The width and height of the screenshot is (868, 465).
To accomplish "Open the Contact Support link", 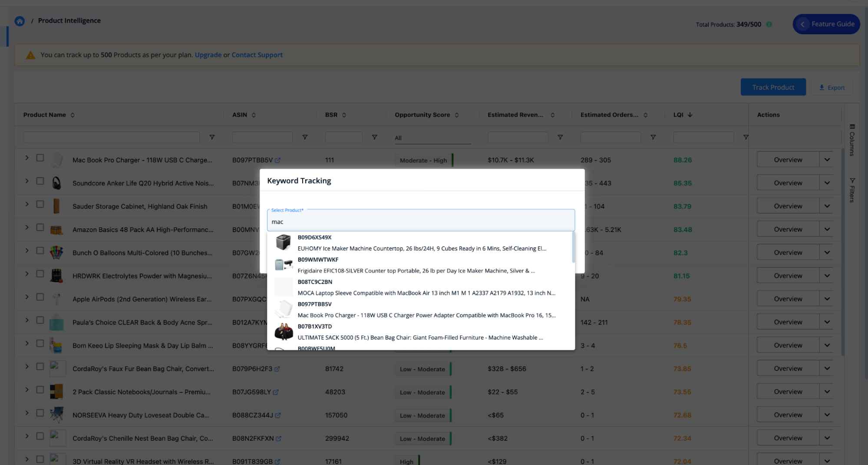I will (x=257, y=55).
